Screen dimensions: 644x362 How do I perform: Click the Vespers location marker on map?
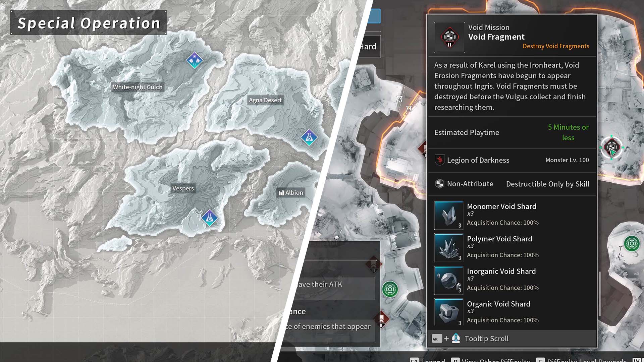208,218
